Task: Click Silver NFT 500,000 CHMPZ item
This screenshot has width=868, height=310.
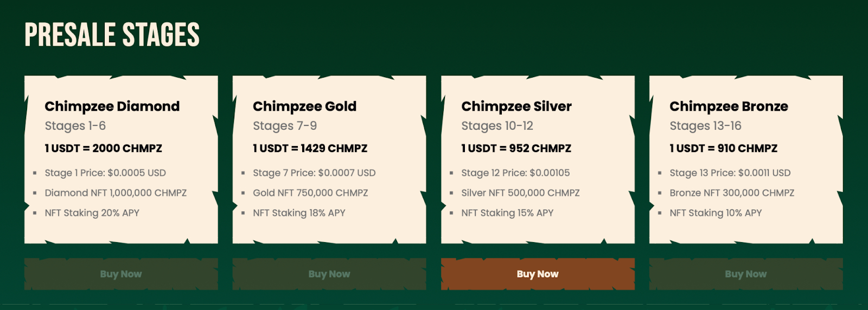Action: [520, 193]
